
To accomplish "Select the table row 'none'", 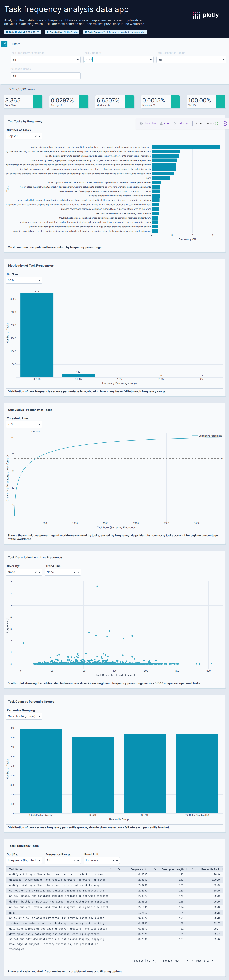I will (114, 913).
